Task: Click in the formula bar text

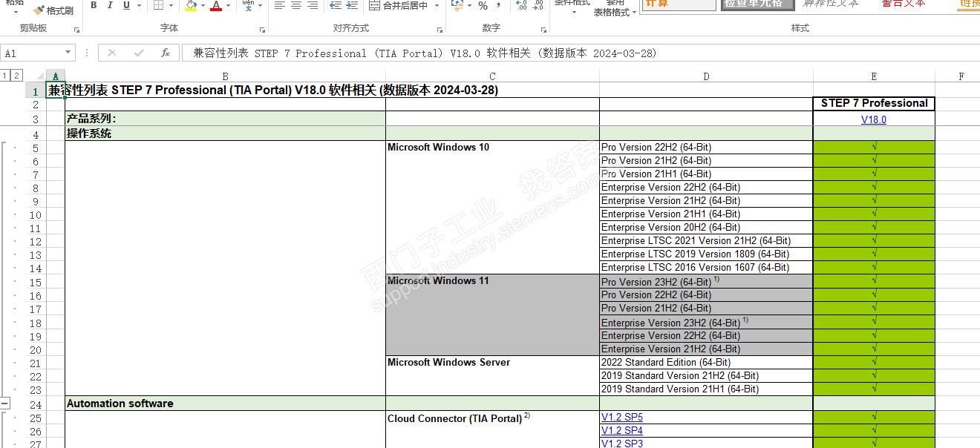Action: (425, 53)
